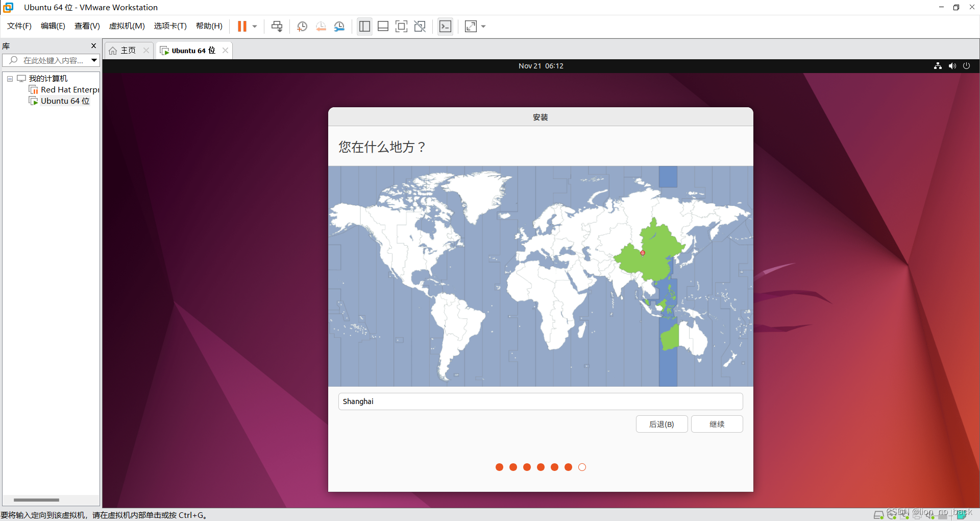Switch the VM to Unity mode

420,26
